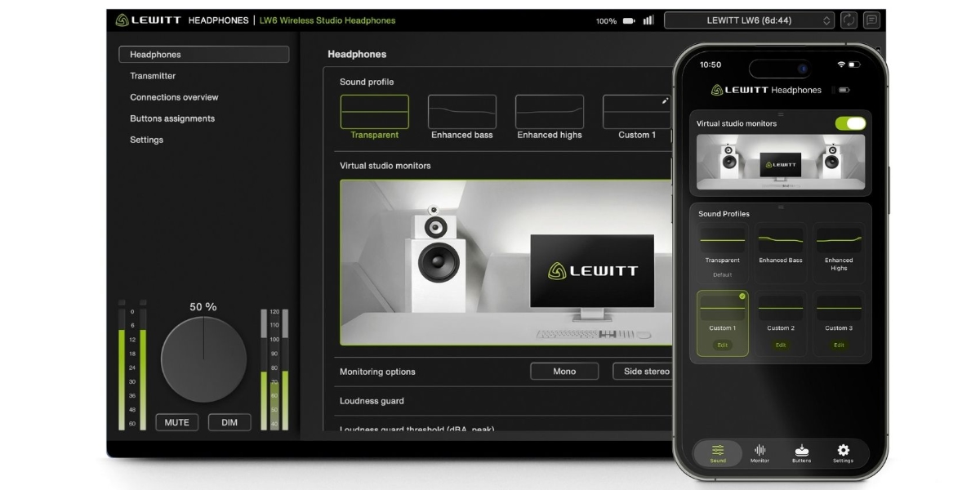
Task: Click the 'Virtual studio monitors' label on desktop
Action: 385,166
